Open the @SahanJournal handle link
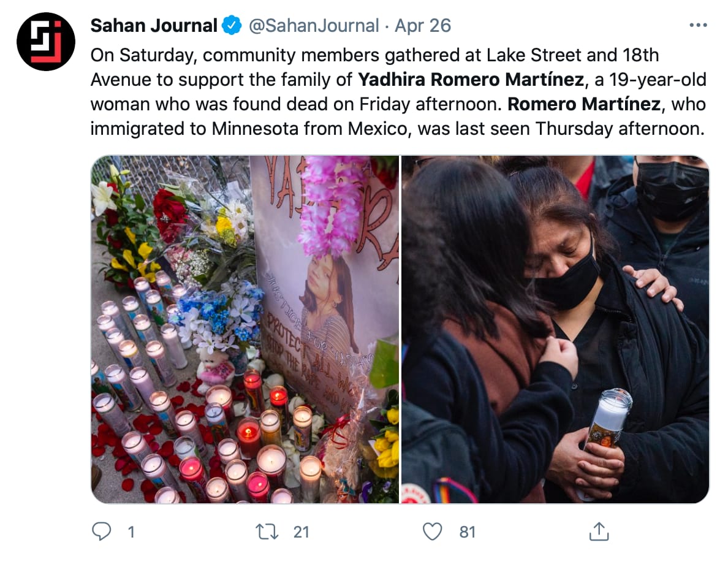This screenshot has width=728, height=575. coord(314,26)
